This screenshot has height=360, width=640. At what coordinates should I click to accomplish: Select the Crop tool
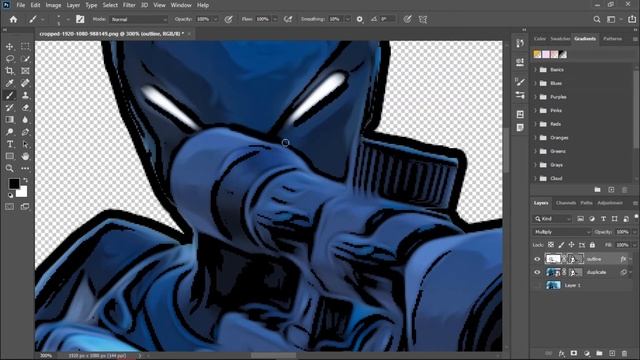tap(9, 71)
